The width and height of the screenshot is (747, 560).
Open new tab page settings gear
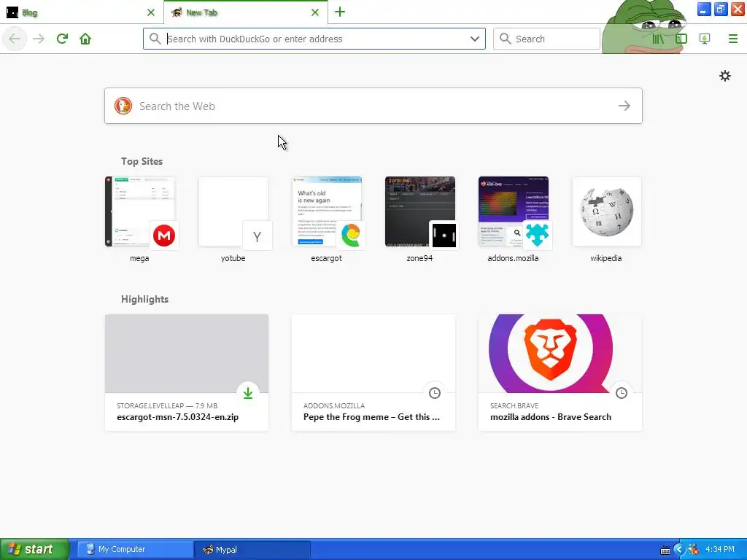click(x=724, y=76)
